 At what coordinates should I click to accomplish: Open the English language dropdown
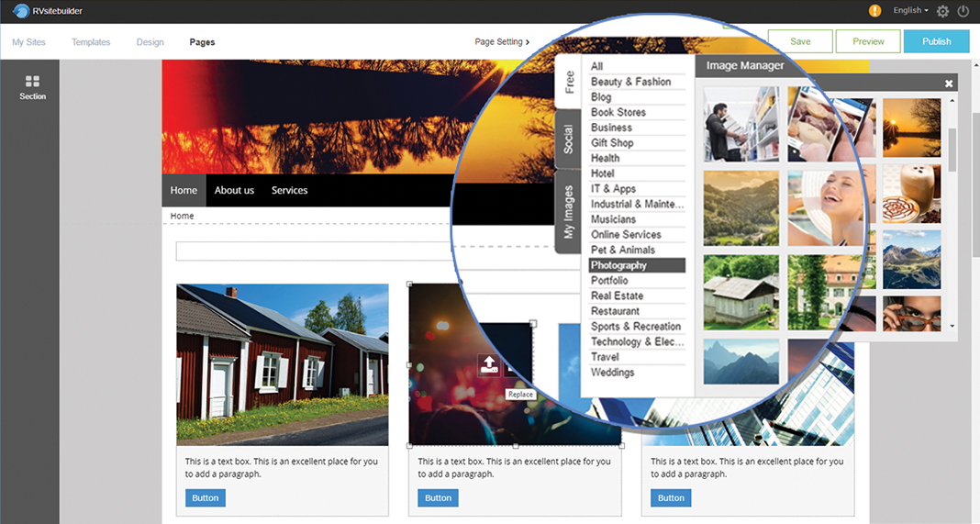pyautogui.click(x=910, y=11)
